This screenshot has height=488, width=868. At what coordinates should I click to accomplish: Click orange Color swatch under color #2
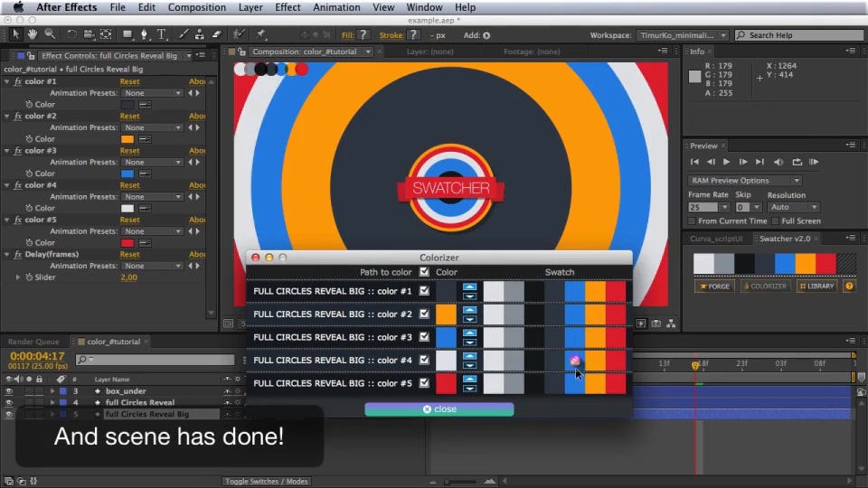(x=127, y=139)
